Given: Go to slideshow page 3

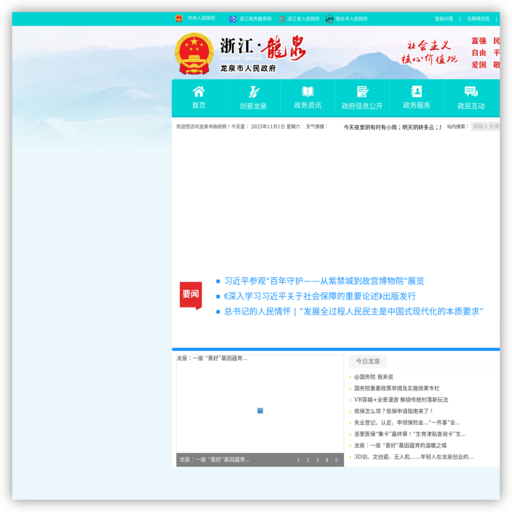Looking at the screenshot, I should (x=317, y=460).
